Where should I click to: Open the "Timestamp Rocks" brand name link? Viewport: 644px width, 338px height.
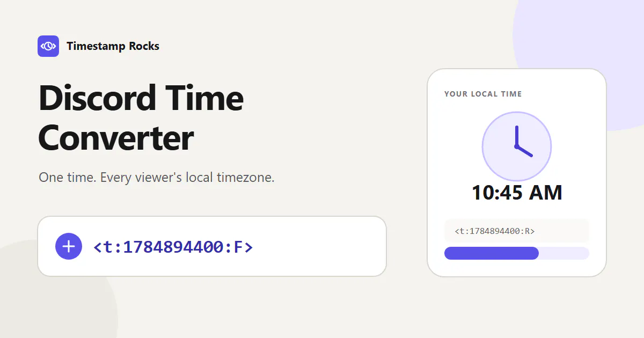click(x=113, y=46)
